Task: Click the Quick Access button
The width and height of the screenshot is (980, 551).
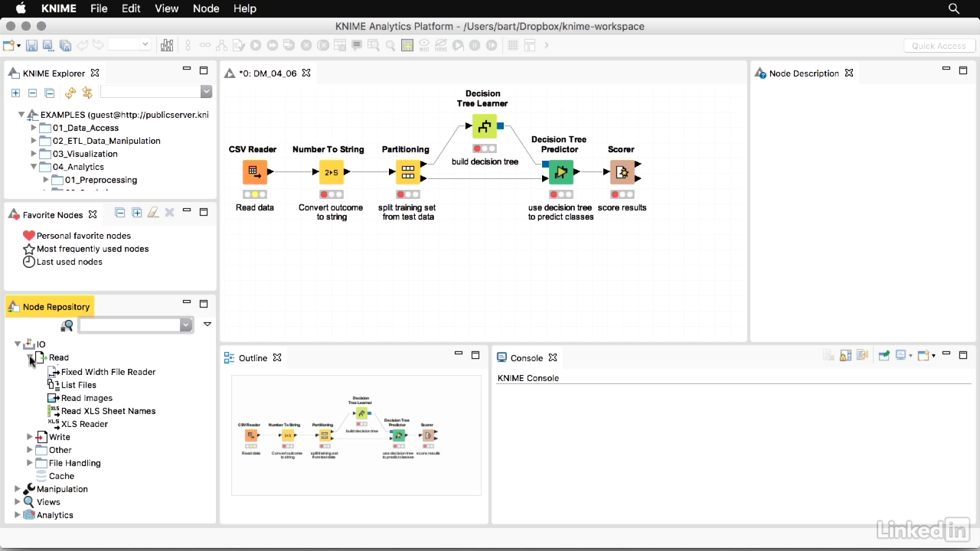Action: tap(938, 46)
